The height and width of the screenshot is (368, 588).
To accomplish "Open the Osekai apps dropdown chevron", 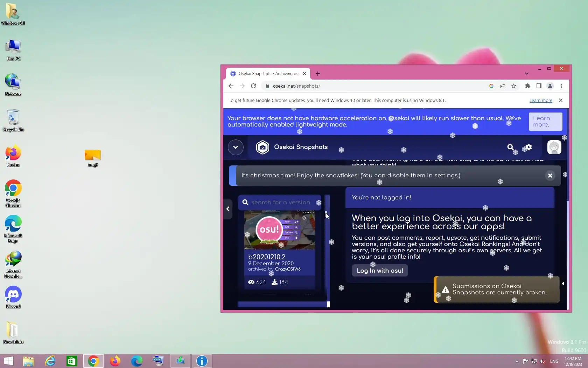I will 236,147.
